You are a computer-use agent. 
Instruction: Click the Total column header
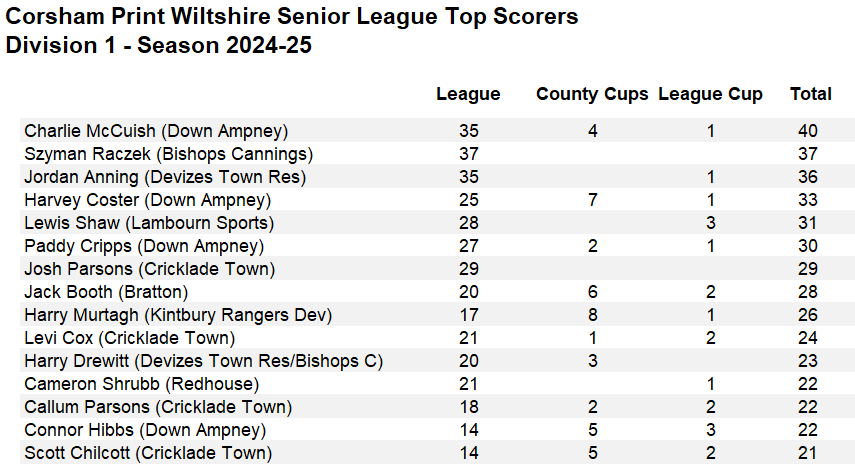[810, 94]
